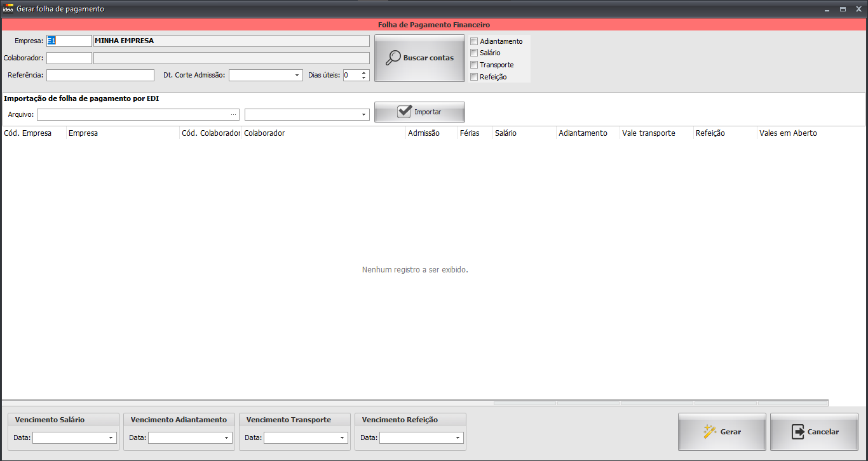Open the Dt. Corte Admissão date dropdown
This screenshot has width=868, height=461.
[x=297, y=76]
